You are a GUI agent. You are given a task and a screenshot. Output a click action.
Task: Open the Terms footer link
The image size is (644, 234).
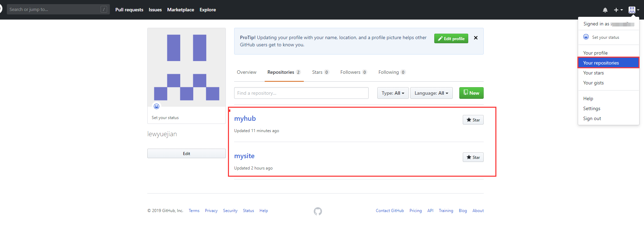pyautogui.click(x=194, y=211)
